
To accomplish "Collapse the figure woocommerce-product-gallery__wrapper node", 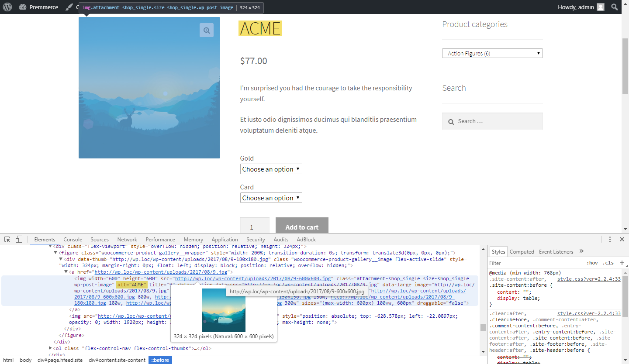I will (55, 253).
